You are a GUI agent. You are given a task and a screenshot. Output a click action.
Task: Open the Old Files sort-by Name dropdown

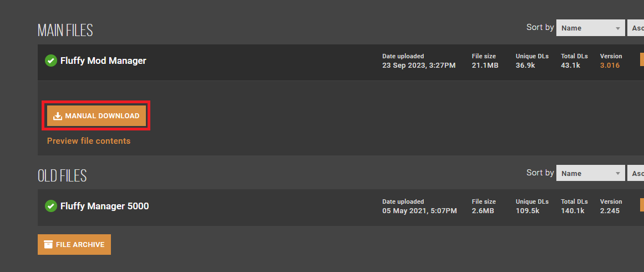[x=591, y=173]
